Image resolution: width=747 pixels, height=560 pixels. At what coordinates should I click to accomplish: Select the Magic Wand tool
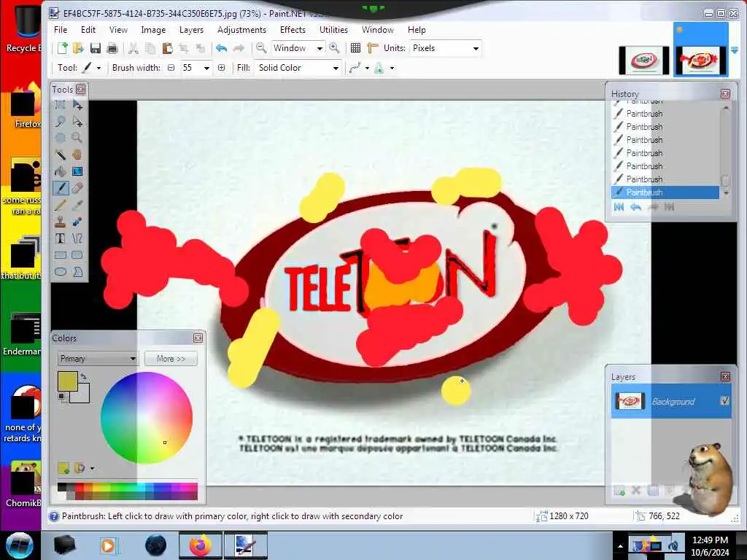tap(61, 155)
